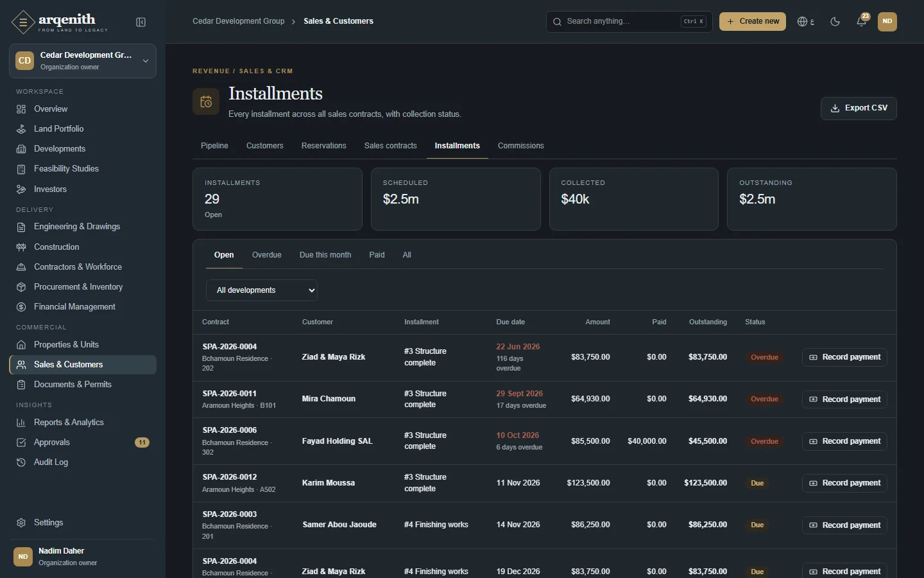Open Approvals with 11 pending
The image size is (924, 578).
click(83, 442)
